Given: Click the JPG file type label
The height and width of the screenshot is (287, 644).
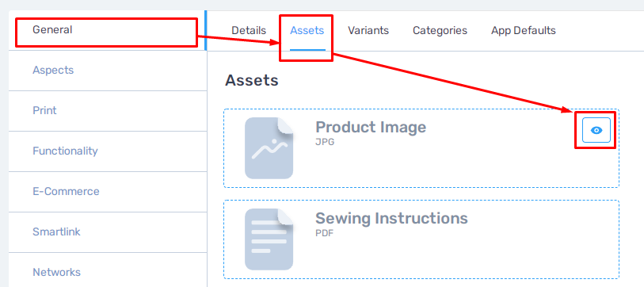Looking at the screenshot, I should point(325,142).
